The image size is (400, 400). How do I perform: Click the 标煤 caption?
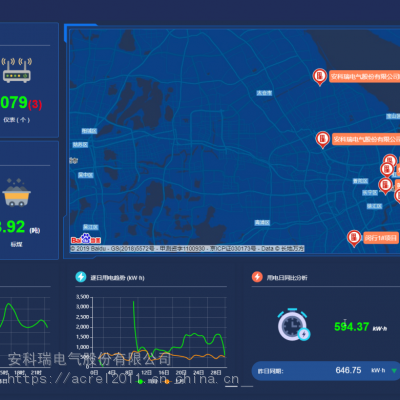click(16, 244)
